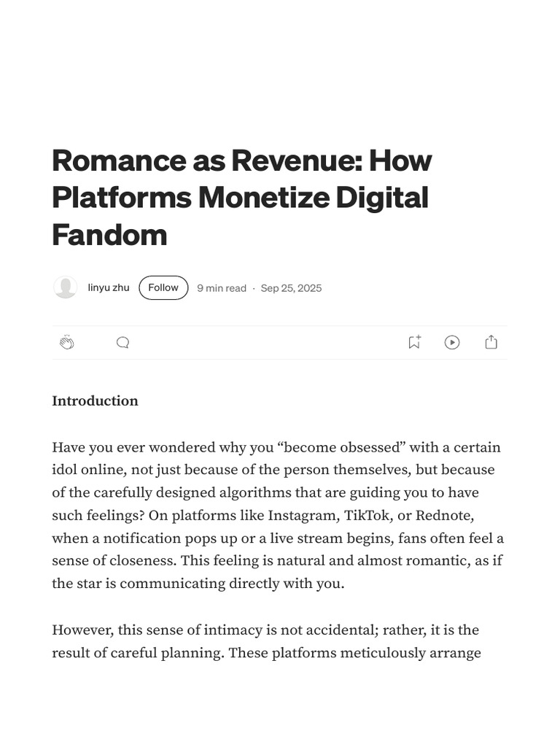Viewport: 560px width, 747px height.
Task: Click the paragraph starting 'However, this sense'
Action: tap(266, 641)
